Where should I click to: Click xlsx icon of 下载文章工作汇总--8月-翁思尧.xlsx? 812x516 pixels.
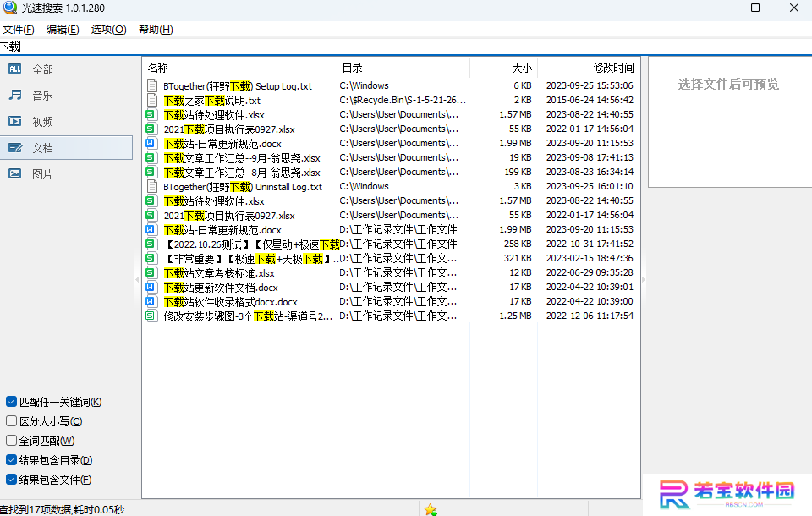pyautogui.click(x=151, y=172)
